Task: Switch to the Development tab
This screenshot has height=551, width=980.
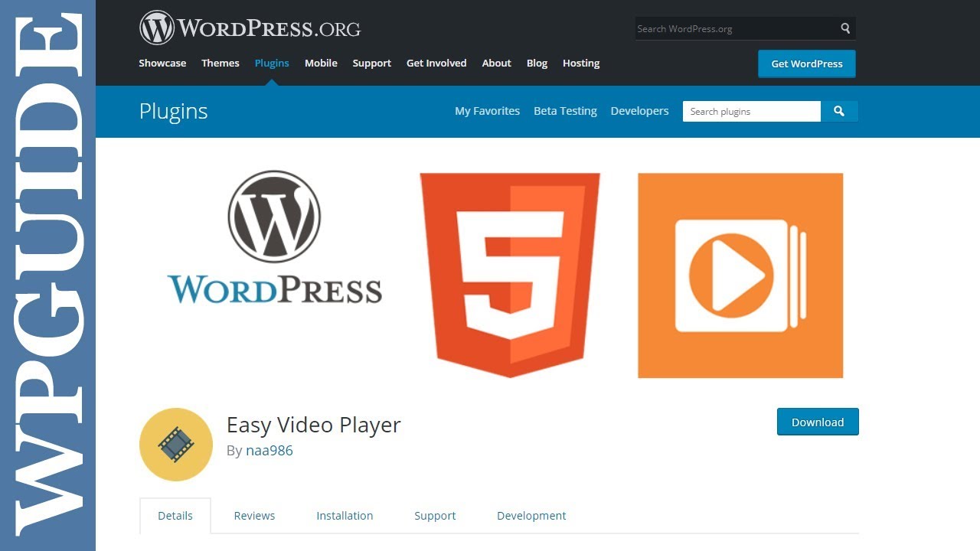Action: 531,515
